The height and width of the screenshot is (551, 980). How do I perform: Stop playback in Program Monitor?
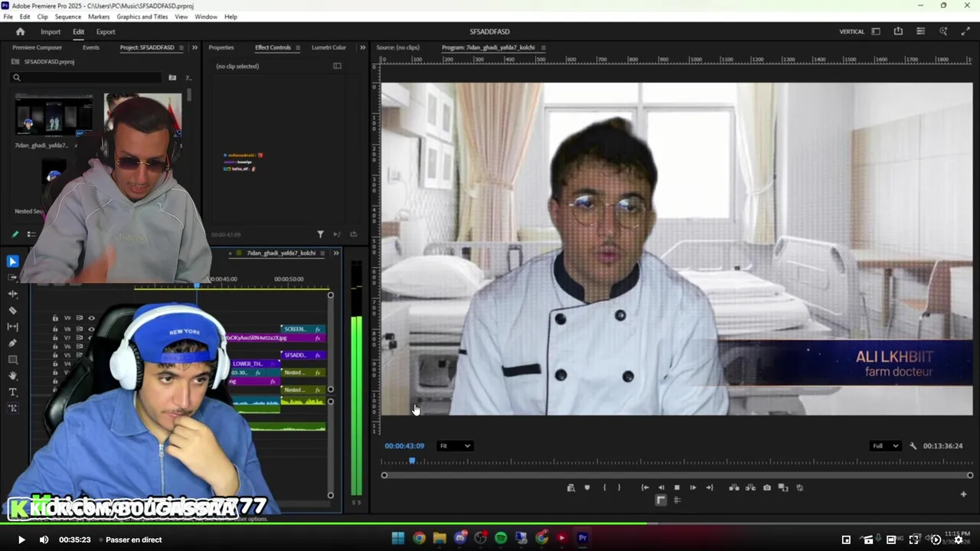(x=677, y=487)
